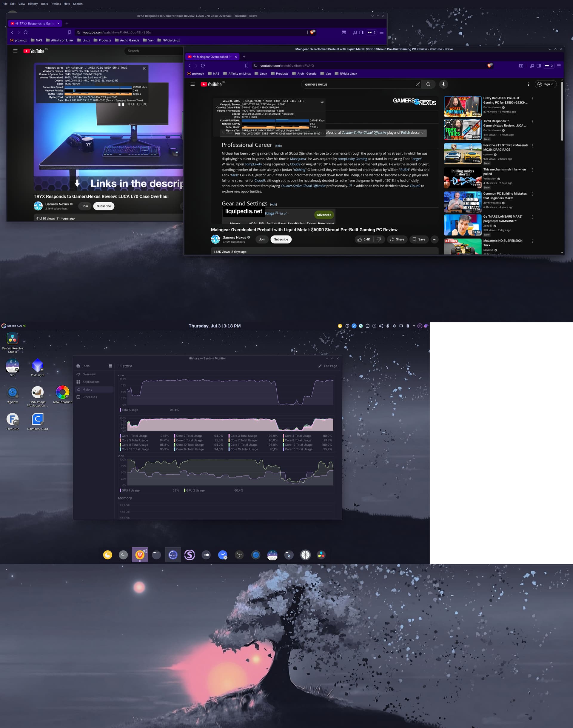Bookmark the Maingear video page

pyautogui.click(x=247, y=66)
